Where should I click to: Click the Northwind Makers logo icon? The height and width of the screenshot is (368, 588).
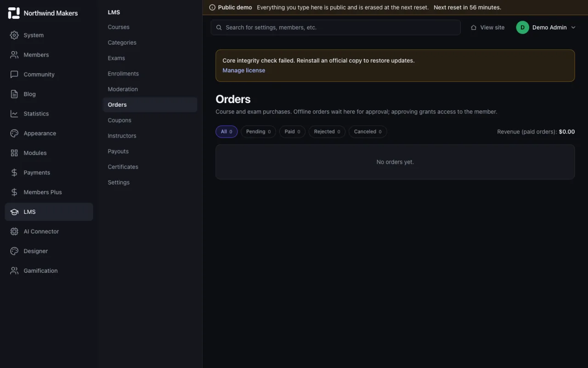point(14,13)
